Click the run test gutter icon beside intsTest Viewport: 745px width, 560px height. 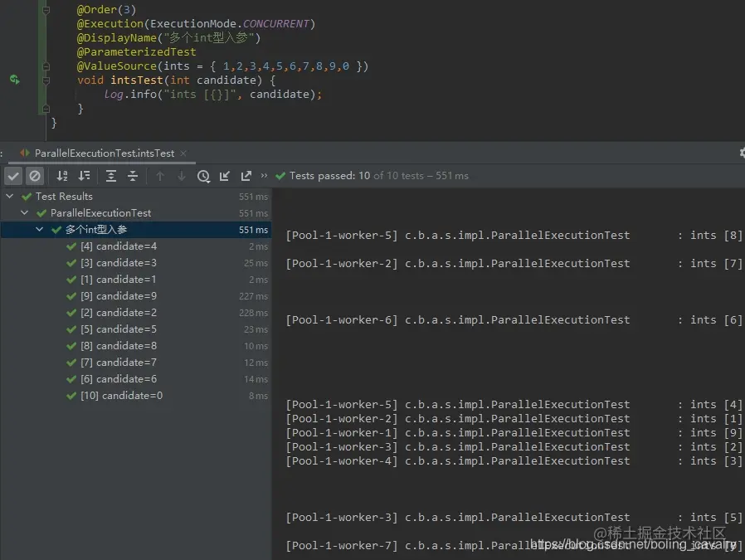click(x=15, y=80)
